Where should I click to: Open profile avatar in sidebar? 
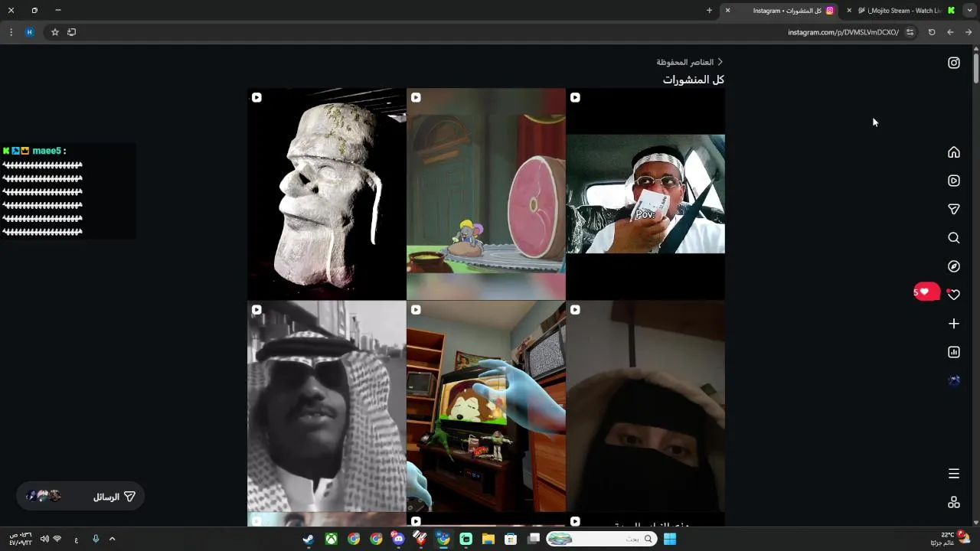point(954,380)
